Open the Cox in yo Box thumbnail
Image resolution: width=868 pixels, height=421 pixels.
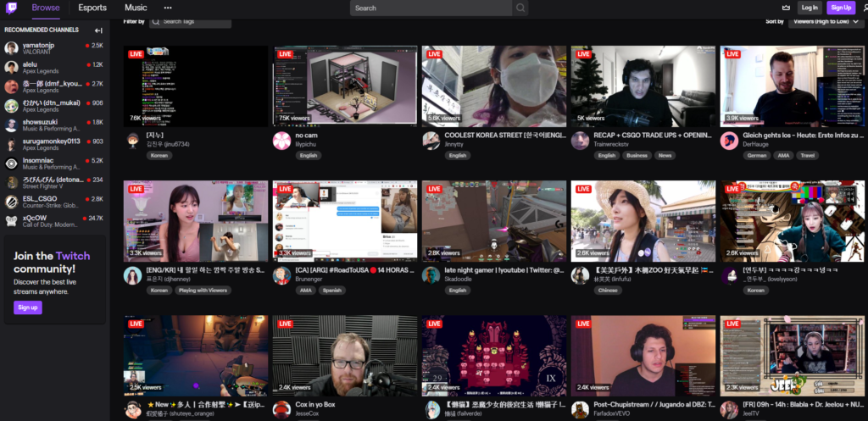346,356
